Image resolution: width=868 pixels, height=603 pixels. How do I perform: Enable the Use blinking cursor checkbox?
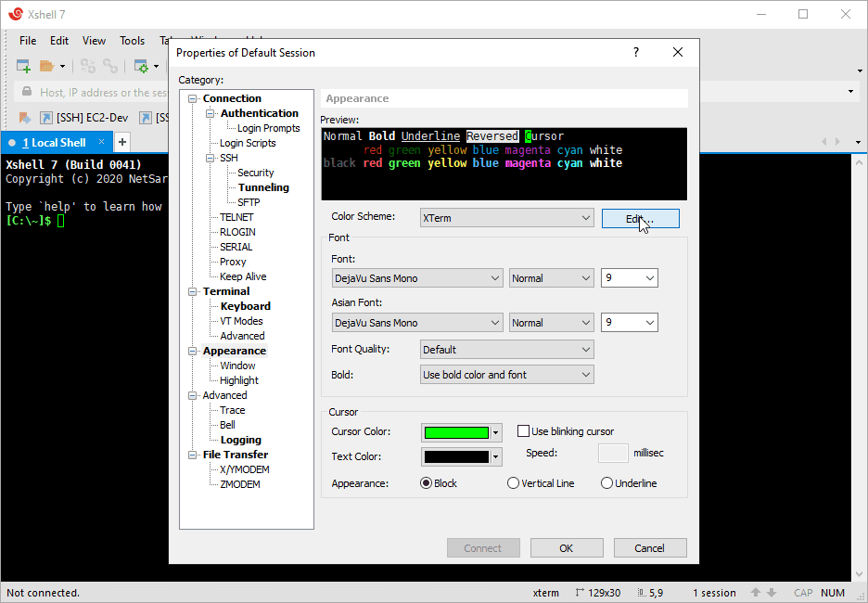click(523, 431)
